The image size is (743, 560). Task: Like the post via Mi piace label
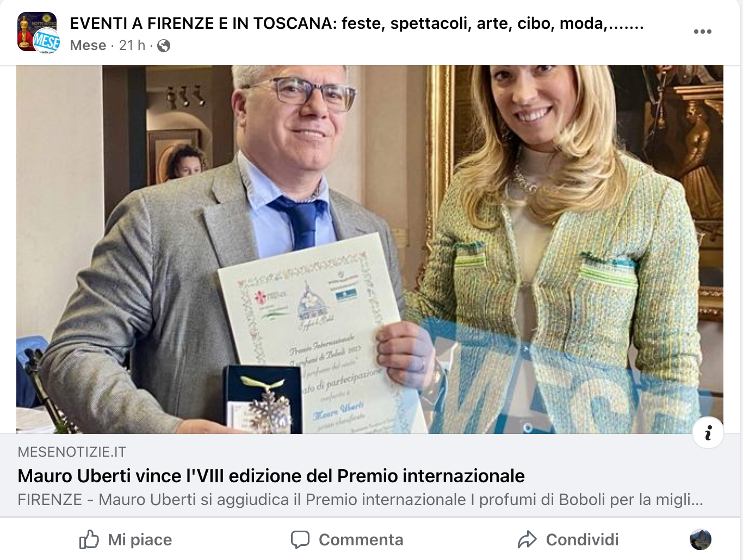click(140, 539)
